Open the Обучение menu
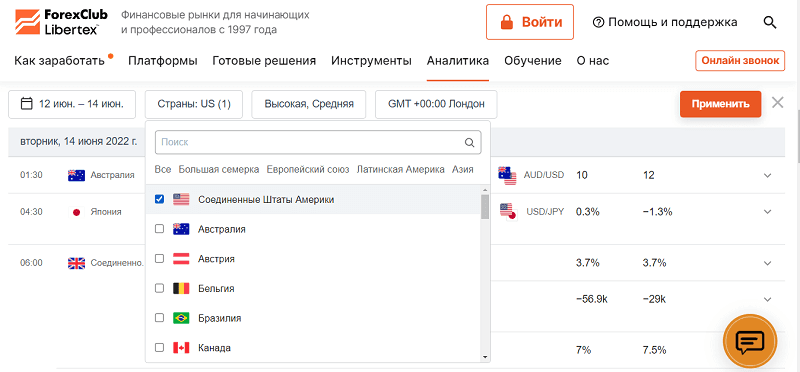Image resolution: width=800 pixels, height=372 pixels. tap(533, 61)
